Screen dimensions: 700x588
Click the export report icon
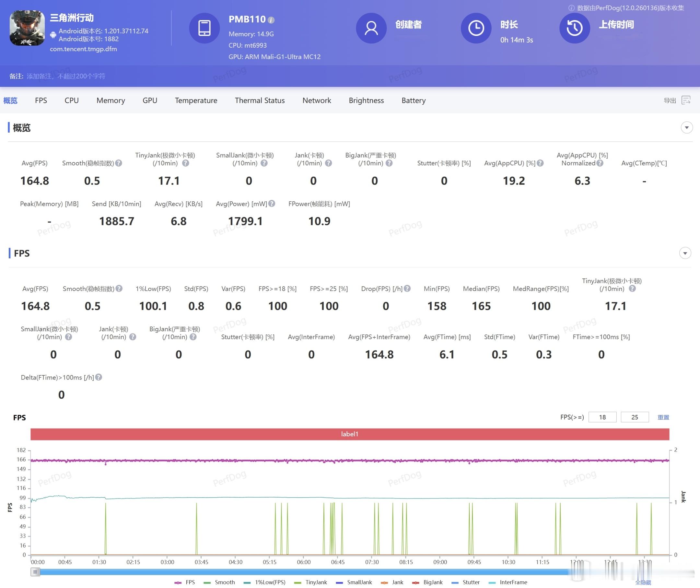point(686,100)
